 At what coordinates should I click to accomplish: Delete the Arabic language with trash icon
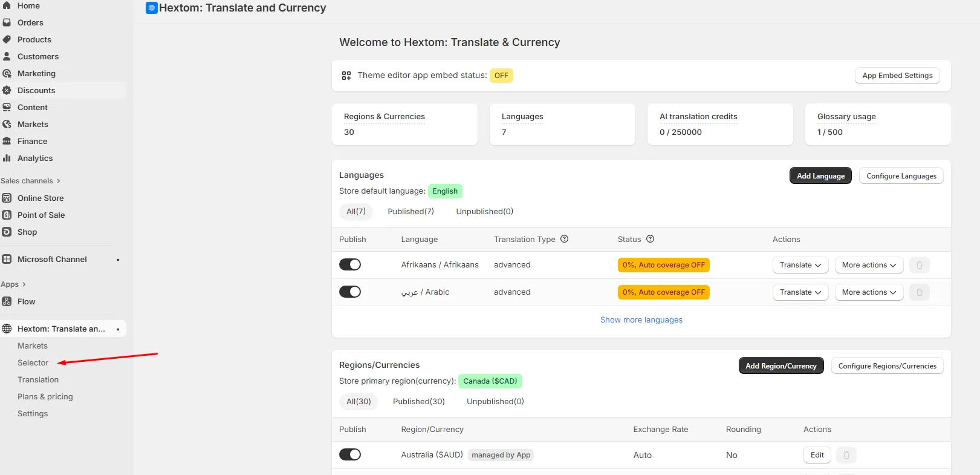pos(920,292)
